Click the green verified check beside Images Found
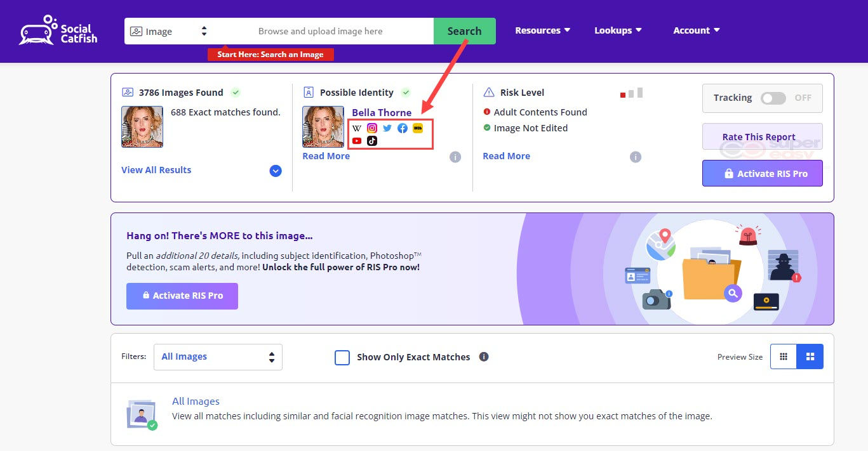Image resolution: width=868 pixels, height=451 pixels. pos(236,93)
